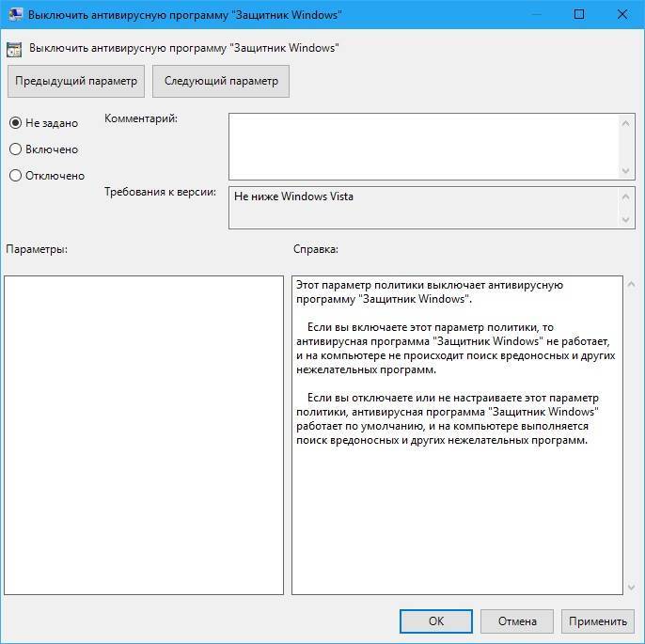The height and width of the screenshot is (644, 645).
Task: Click the "Требования к версии:" label
Action: click(x=160, y=192)
